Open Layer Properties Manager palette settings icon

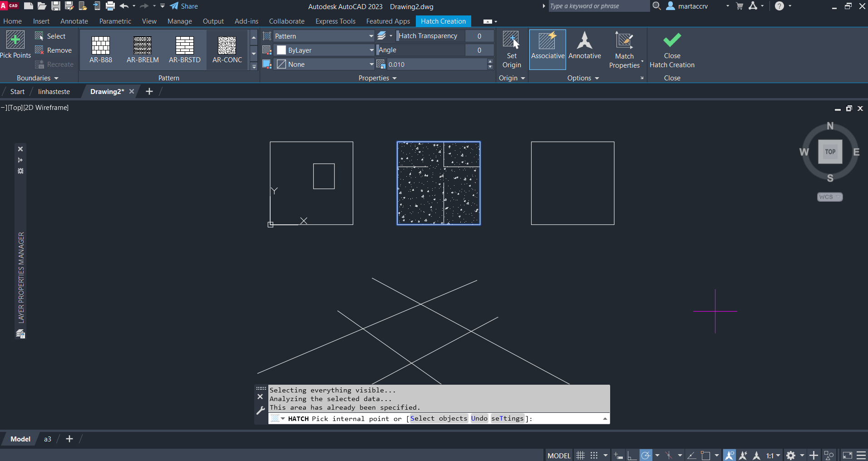[20, 171]
